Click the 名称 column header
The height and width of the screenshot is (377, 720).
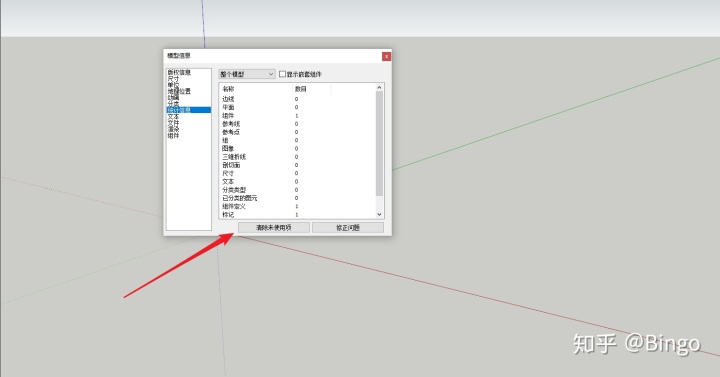pyautogui.click(x=256, y=89)
